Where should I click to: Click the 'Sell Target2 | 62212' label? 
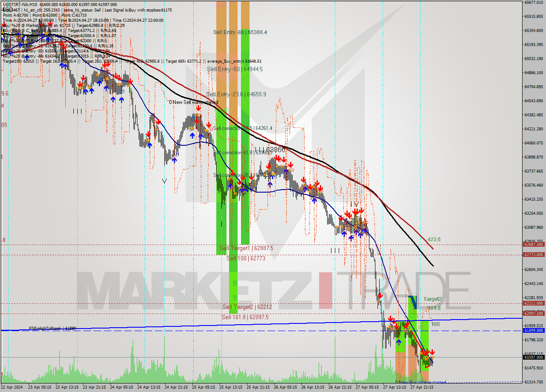[247, 307]
